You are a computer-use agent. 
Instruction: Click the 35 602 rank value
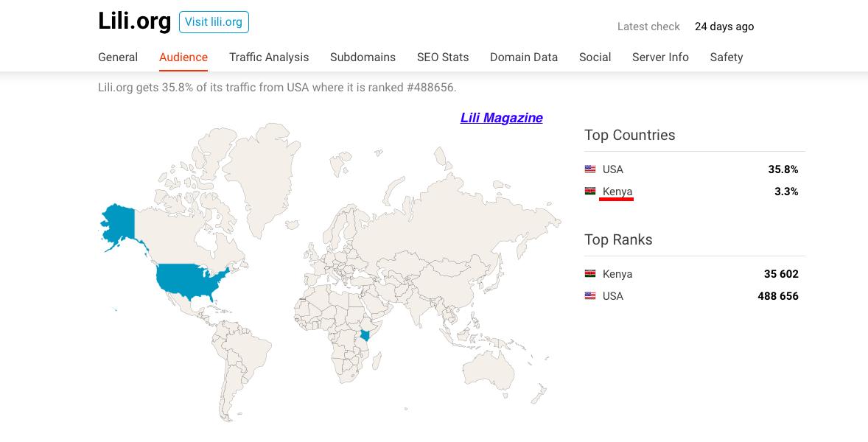pyautogui.click(x=781, y=274)
